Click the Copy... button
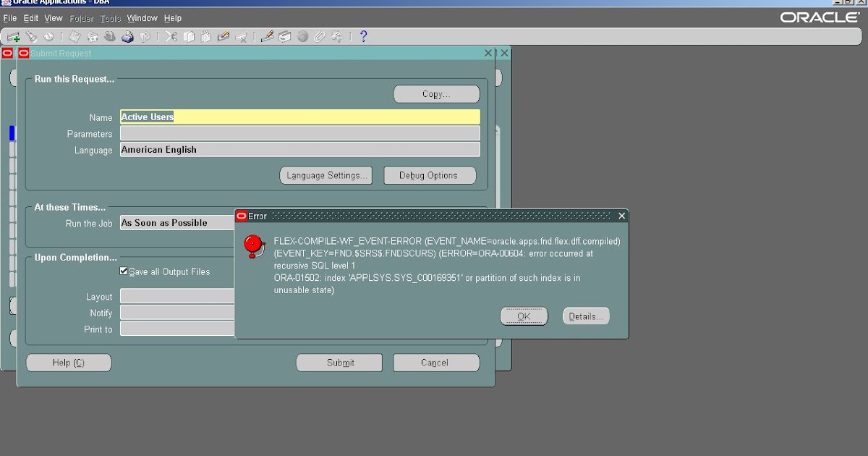 click(436, 94)
